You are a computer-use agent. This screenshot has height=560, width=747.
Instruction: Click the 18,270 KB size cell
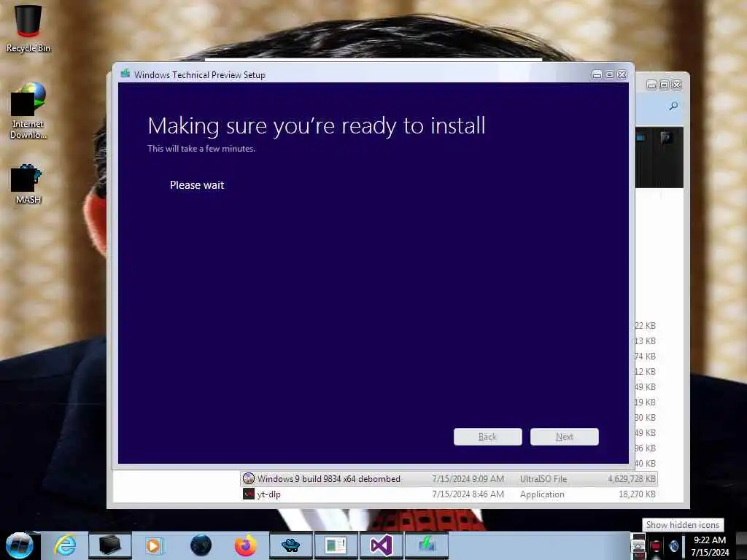tap(637, 494)
